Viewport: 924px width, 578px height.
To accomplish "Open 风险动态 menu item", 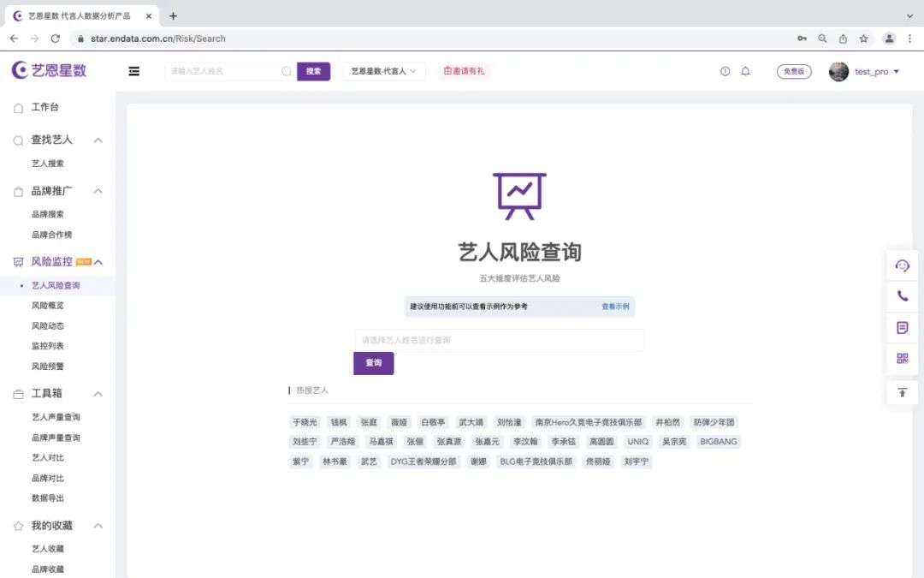I will [x=48, y=326].
